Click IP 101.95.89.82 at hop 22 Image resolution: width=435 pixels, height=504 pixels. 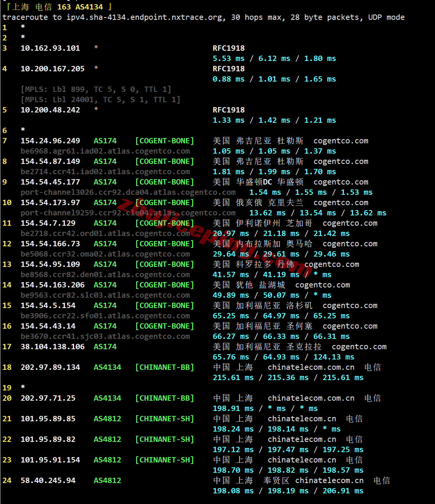pos(48,439)
